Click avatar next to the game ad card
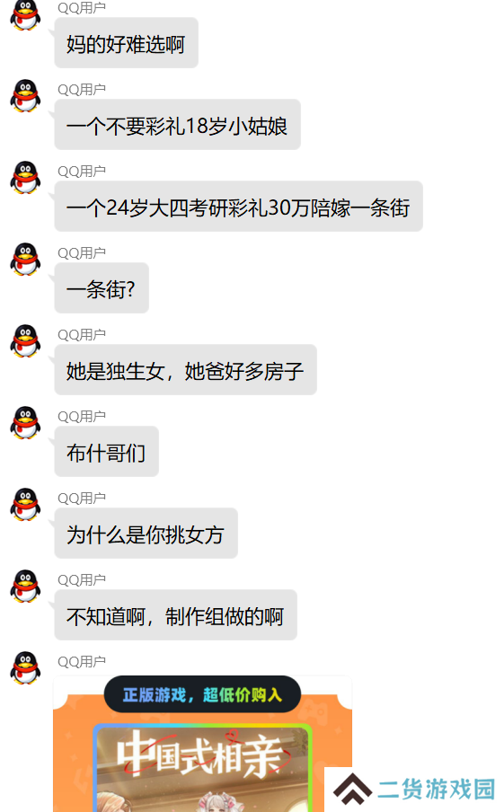The width and height of the screenshot is (504, 812). pos(25,668)
